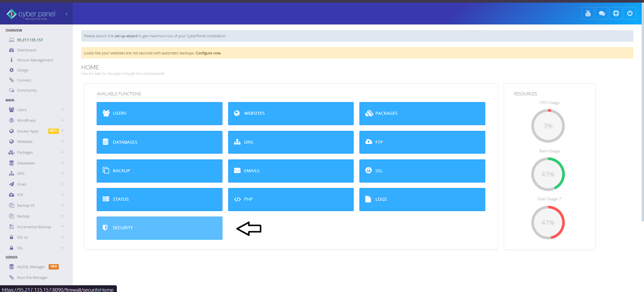Expand the WordPress sidebar menu
The image size is (644, 292).
(x=36, y=120)
